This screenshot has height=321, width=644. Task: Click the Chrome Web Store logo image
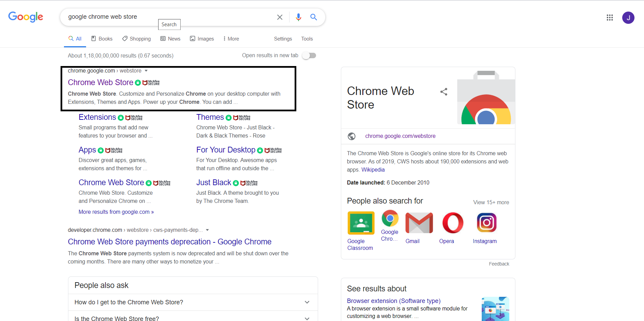tap(486, 97)
